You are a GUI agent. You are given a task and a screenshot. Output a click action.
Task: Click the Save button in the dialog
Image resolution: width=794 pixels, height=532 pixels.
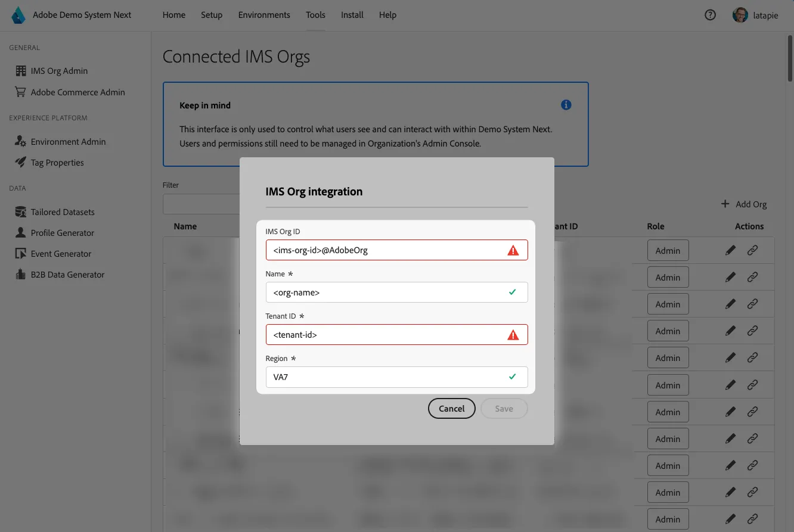(x=504, y=409)
